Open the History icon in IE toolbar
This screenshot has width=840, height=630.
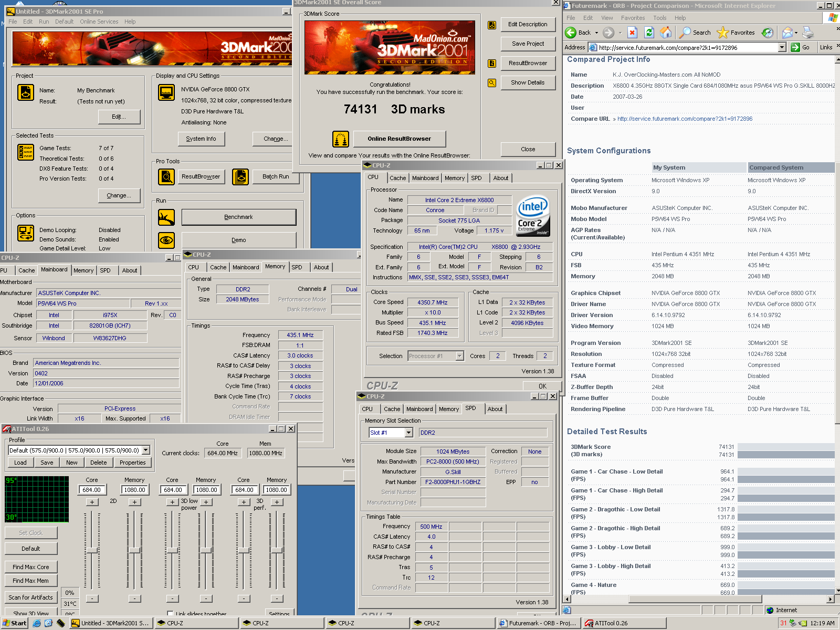click(768, 33)
